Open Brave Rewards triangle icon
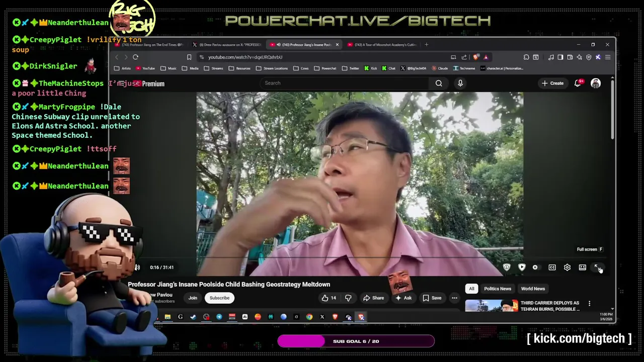644x362 pixels. (x=486, y=57)
